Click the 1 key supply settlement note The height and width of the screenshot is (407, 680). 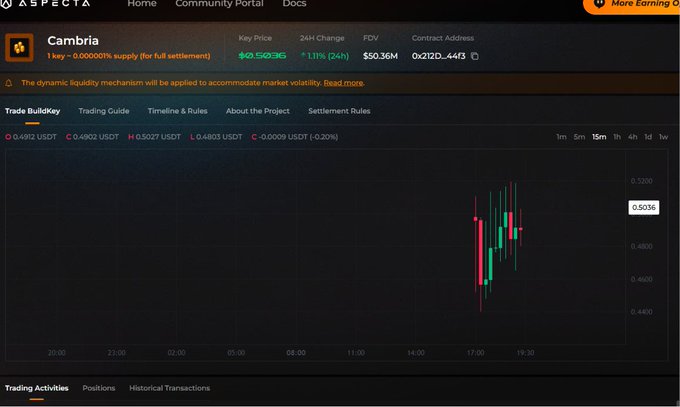coord(129,56)
